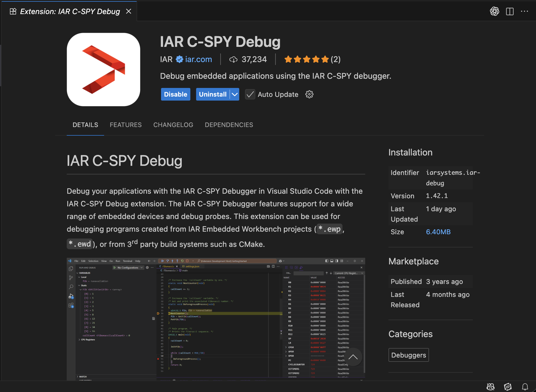Image resolution: width=536 pixels, height=392 pixels.
Task: Open the More Actions ellipsis menu
Action: click(524, 11)
